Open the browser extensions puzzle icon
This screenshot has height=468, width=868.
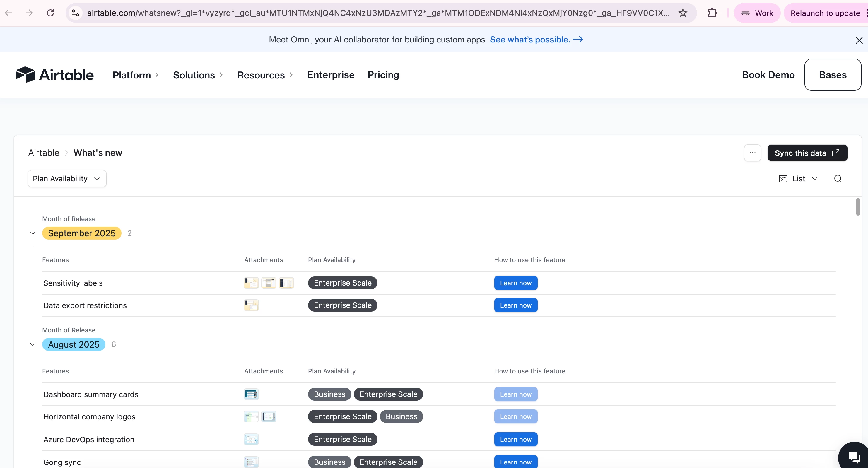pos(712,13)
